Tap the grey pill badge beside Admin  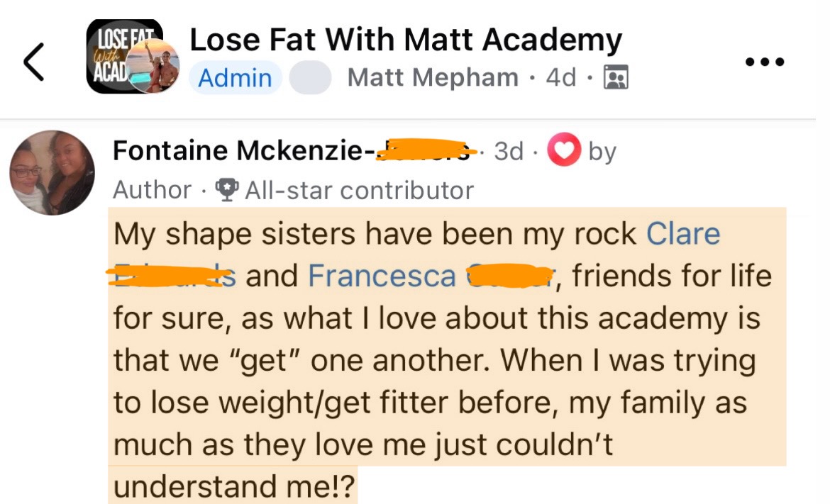pyautogui.click(x=309, y=78)
